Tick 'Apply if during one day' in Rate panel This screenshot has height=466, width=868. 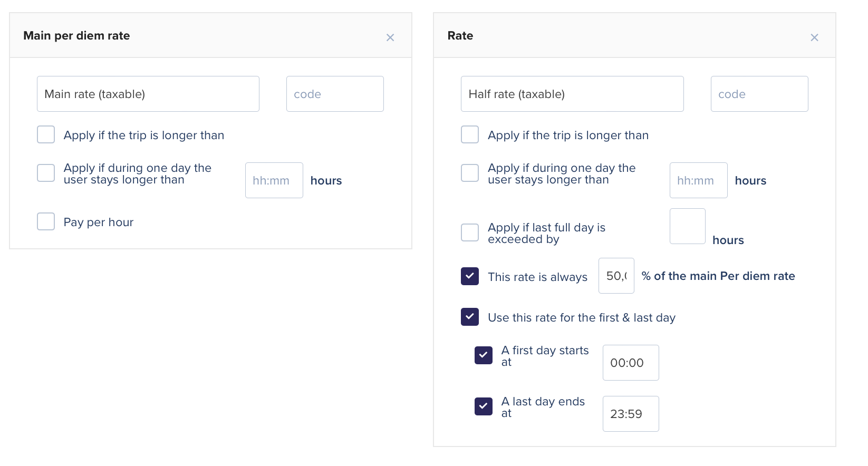coord(470,173)
